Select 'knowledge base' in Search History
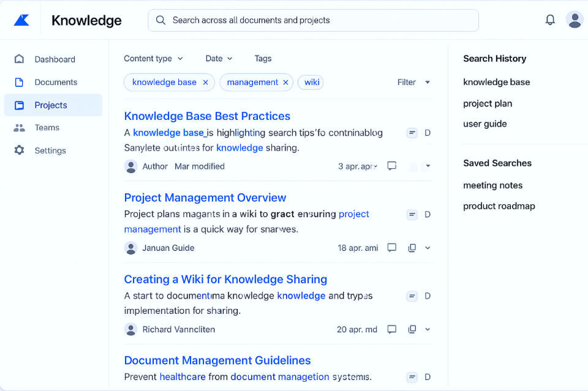 pos(497,82)
